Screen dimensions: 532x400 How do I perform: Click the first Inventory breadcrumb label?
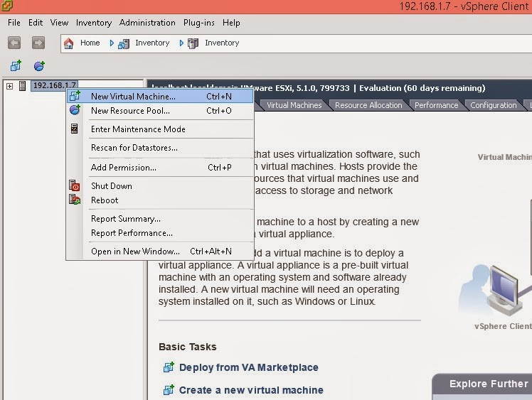(x=152, y=43)
